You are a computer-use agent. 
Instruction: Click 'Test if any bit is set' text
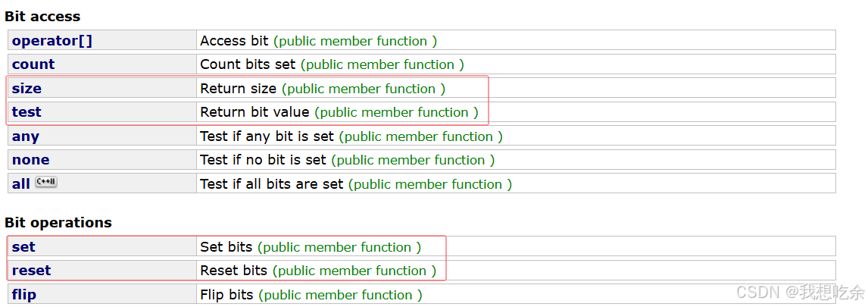[267, 136]
